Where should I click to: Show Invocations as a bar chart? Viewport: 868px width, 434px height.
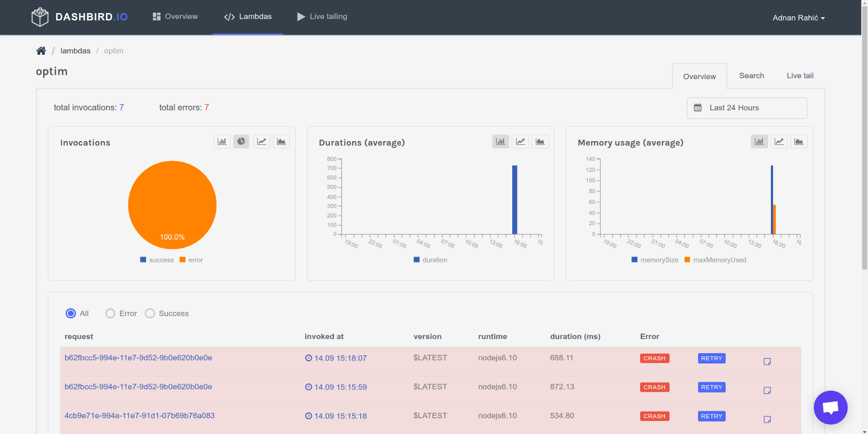pos(222,142)
